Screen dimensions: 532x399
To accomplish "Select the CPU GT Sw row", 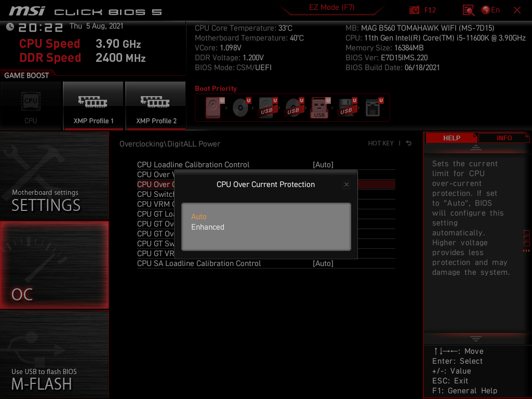I will [155, 244].
